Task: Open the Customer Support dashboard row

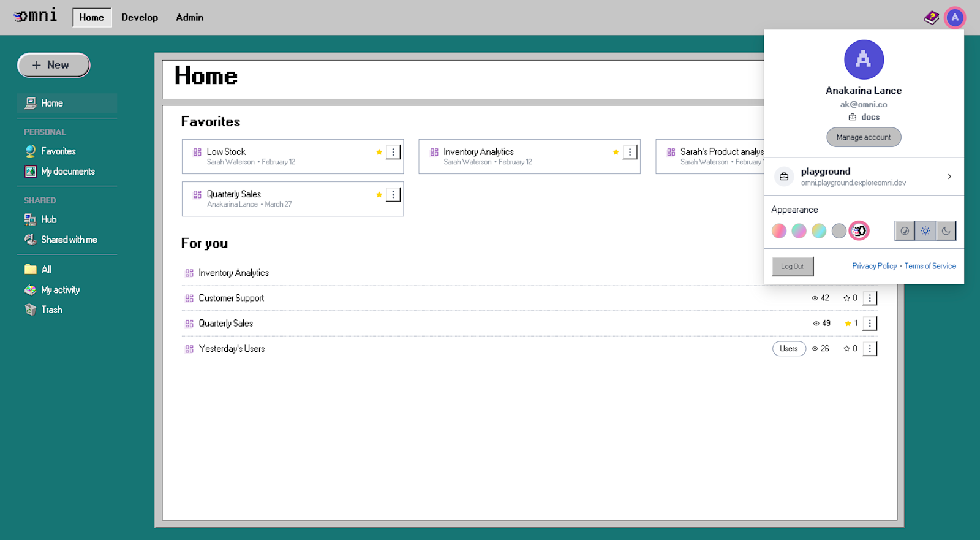Action: (x=232, y=299)
